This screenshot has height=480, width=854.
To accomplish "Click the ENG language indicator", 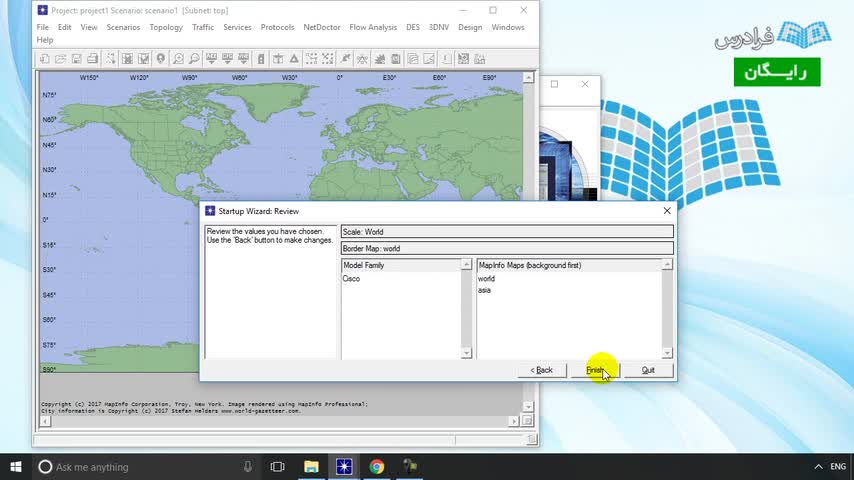I will [838, 467].
